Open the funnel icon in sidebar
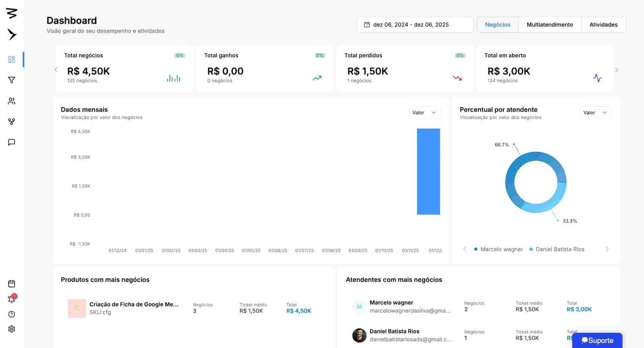 (x=12, y=80)
